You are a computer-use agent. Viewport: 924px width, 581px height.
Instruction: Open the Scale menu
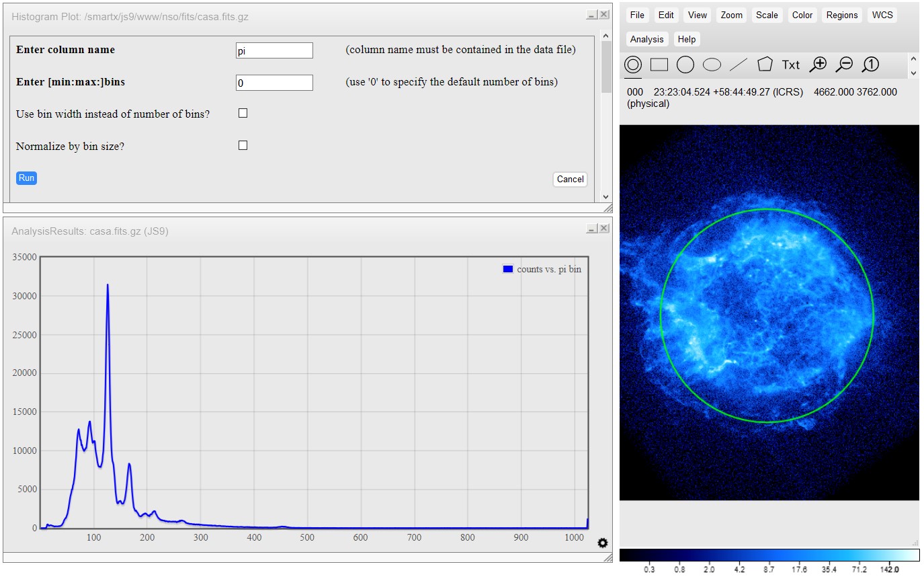pos(767,15)
